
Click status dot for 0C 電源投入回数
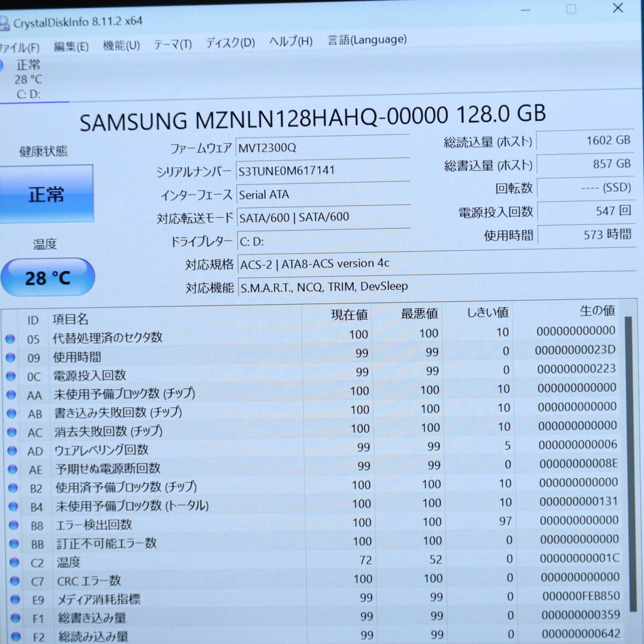pos(11,377)
